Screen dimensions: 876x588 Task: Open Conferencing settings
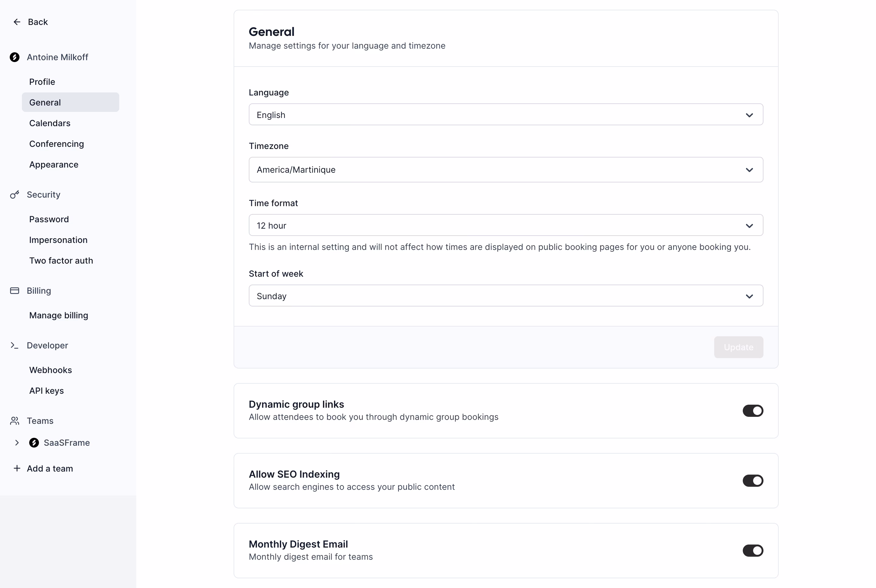[x=71, y=144]
